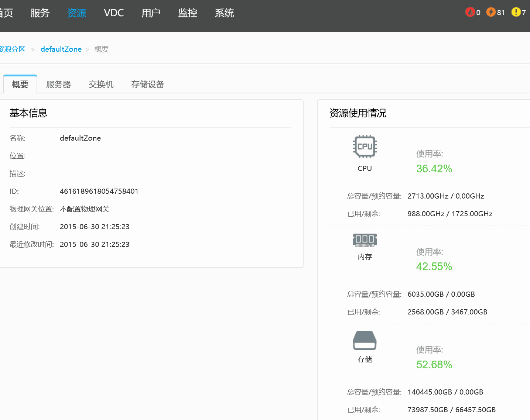Screen dimensions: 530x420
Task: Click the 资源分区 breadcrumb link
Action: click(x=13, y=49)
